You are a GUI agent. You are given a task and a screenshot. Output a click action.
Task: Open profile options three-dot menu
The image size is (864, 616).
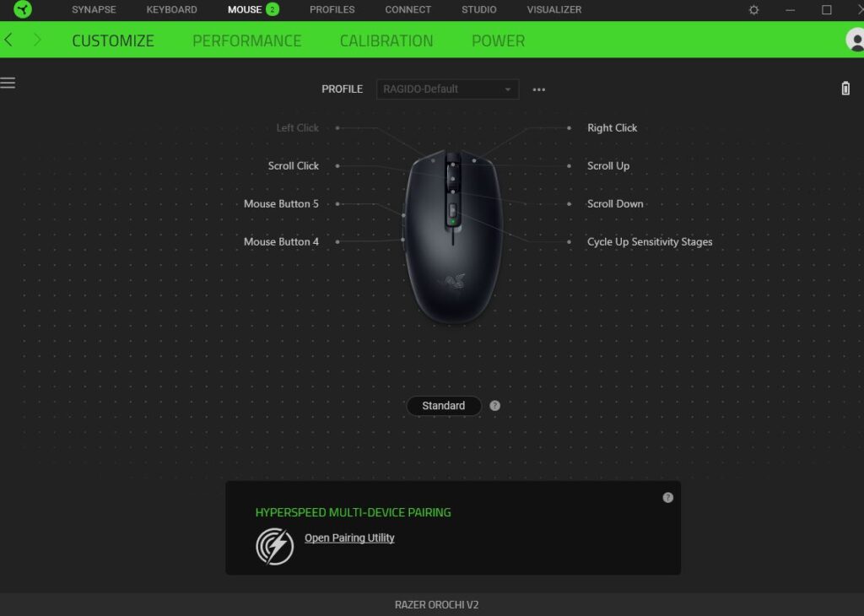click(539, 89)
